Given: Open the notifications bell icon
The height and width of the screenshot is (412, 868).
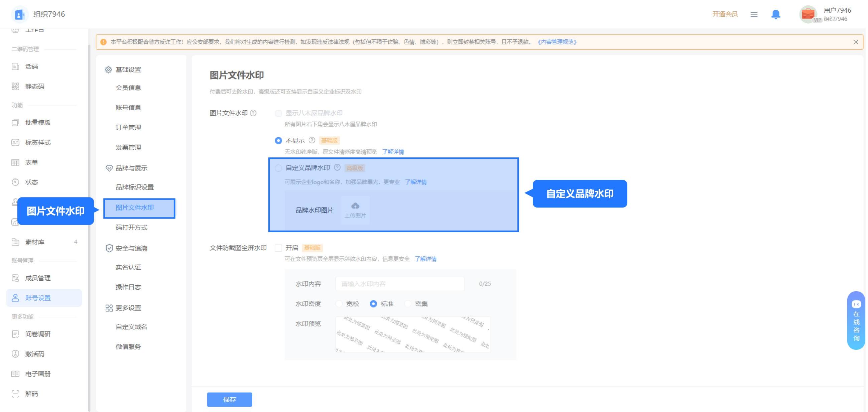Looking at the screenshot, I should pyautogui.click(x=775, y=14).
